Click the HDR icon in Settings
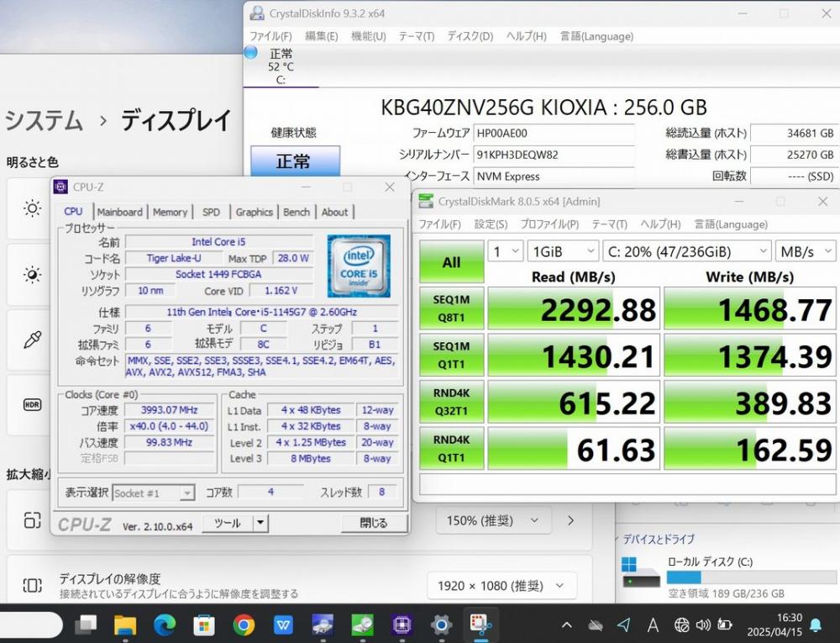The image size is (840, 643). (32, 404)
